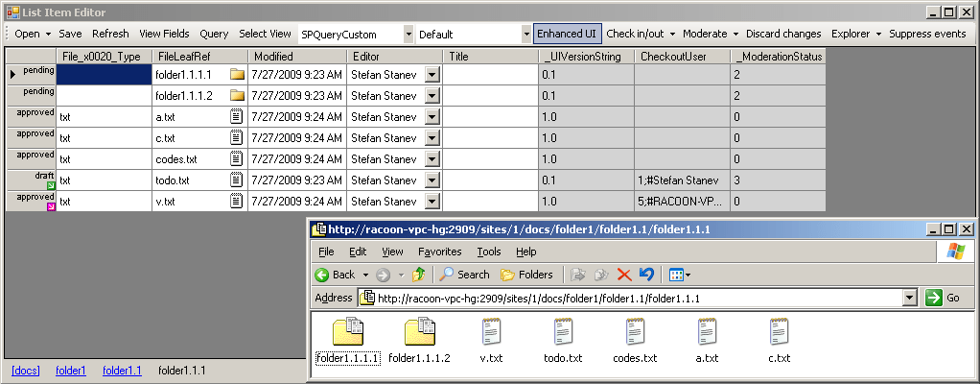980x384 pixels.
Task: Open the Back history dropdown arrow in Explorer
Action: pos(365,275)
